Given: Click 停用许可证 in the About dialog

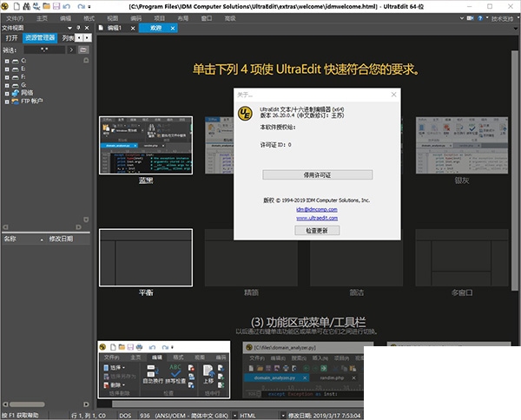Looking at the screenshot, I should tap(317, 175).
